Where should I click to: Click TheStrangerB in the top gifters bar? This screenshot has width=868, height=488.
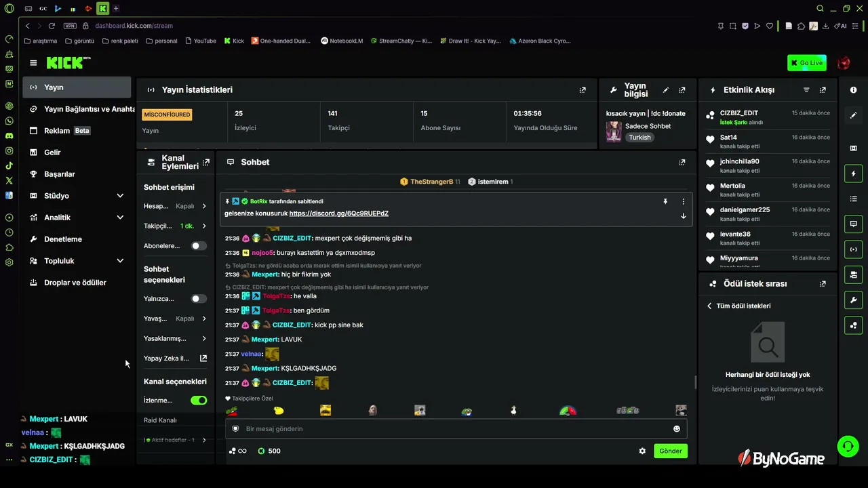[x=430, y=182]
